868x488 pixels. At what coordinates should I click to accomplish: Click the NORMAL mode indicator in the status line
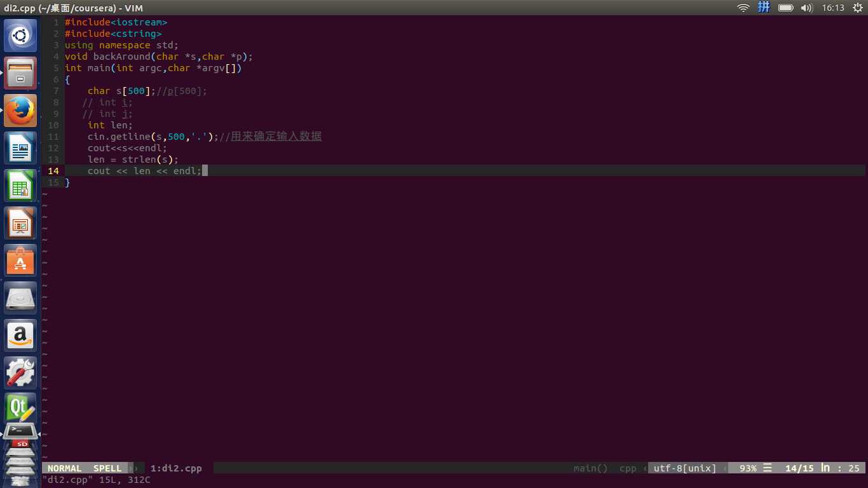(x=64, y=468)
